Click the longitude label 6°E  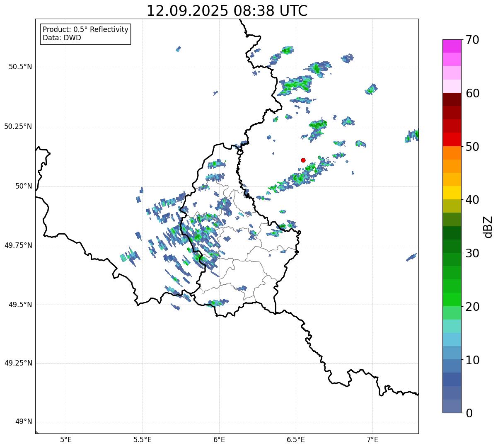pyautogui.click(x=219, y=440)
